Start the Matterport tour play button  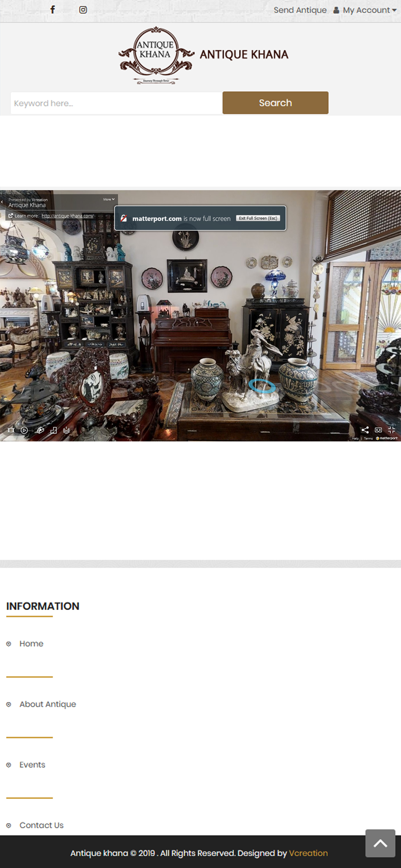pos(24,430)
